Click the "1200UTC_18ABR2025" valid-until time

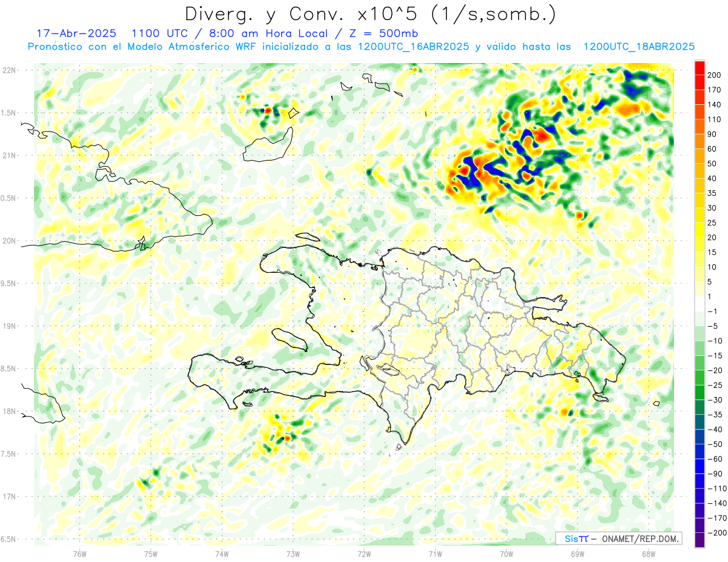coord(638,47)
